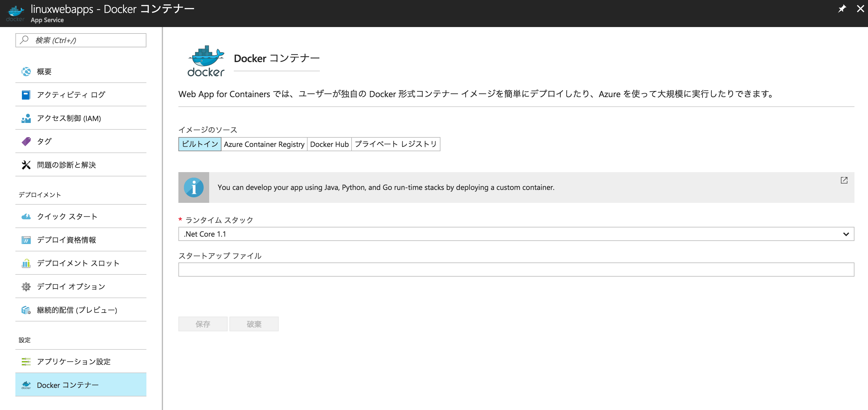Screen dimensions: 868x410
Task: Open デプロイ資格情報 menu item
Action: pos(81,240)
